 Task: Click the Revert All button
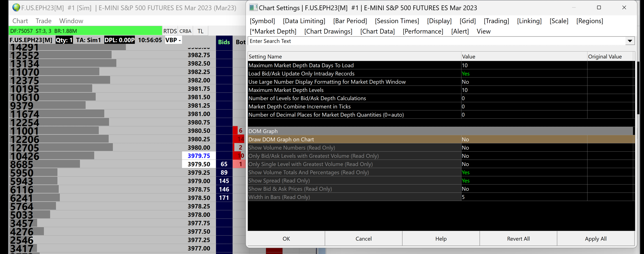pos(518,239)
